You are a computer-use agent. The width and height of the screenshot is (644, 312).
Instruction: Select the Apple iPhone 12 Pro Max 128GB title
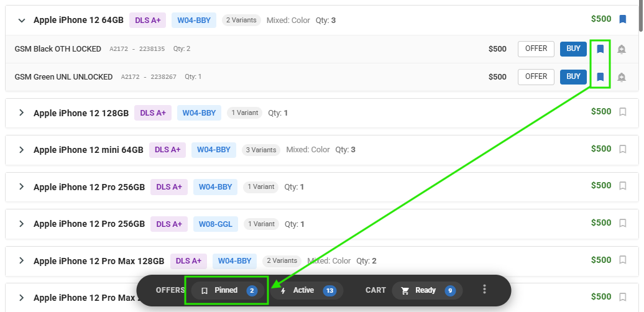[99, 261]
